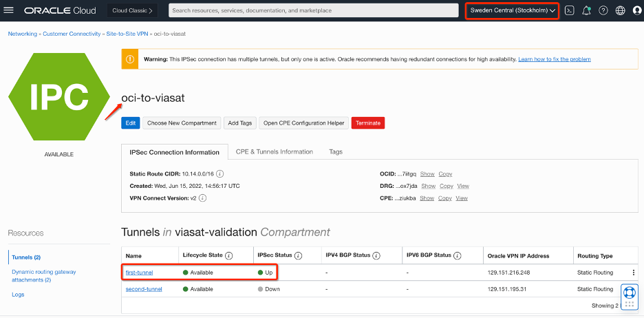Show the full CPE identifier
Screen dimensions: 644x318
(427, 198)
